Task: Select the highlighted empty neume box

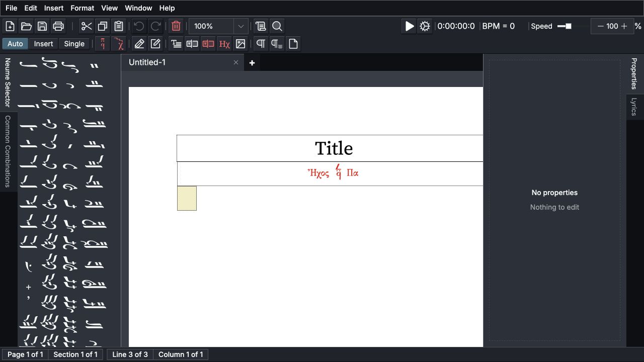Action: tap(187, 198)
